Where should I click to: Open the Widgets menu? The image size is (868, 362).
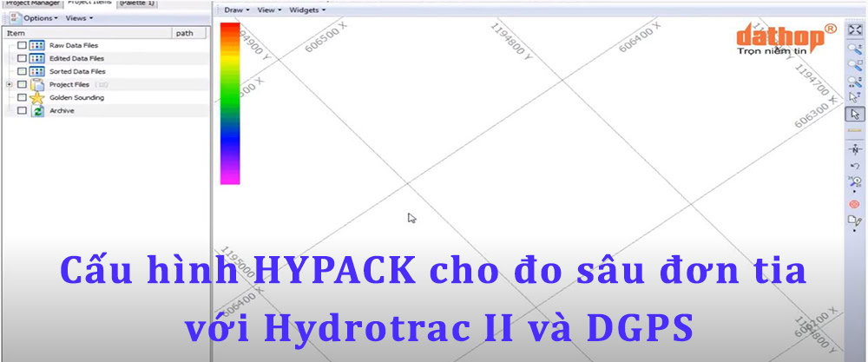click(x=307, y=10)
